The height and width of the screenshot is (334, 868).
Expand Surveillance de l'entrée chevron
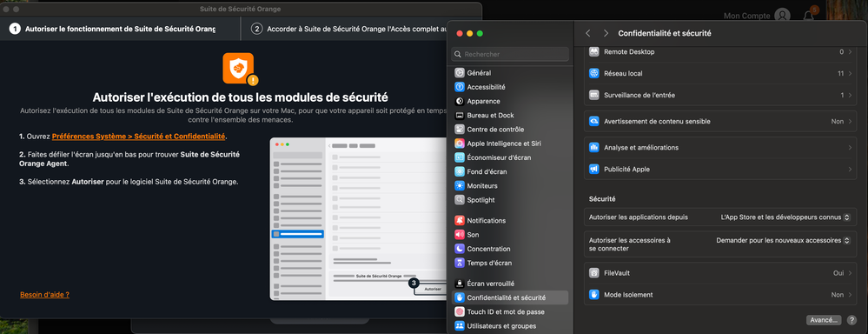tap(850, 95)
